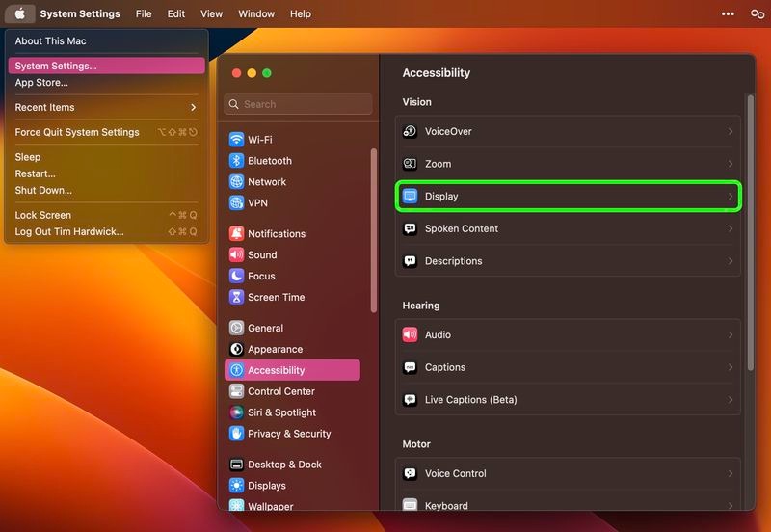Open the Edit menu
The width and height of the screenshot is (771, 532).
tap(176, 13)
